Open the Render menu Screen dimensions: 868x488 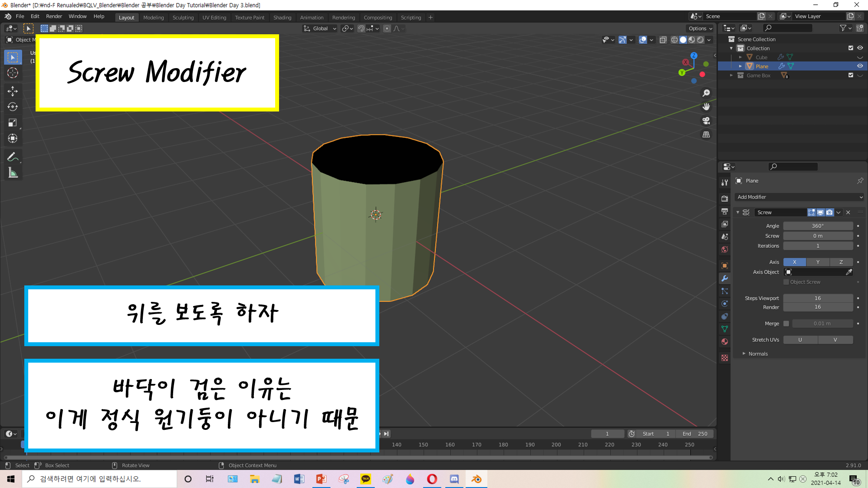pos(54,16)
